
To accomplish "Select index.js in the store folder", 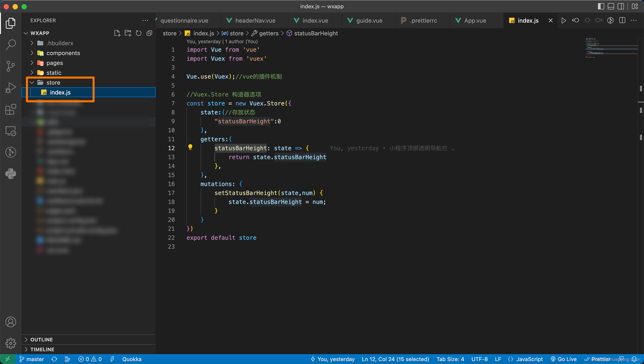I will pyautogui.click(x=89, y=92).
